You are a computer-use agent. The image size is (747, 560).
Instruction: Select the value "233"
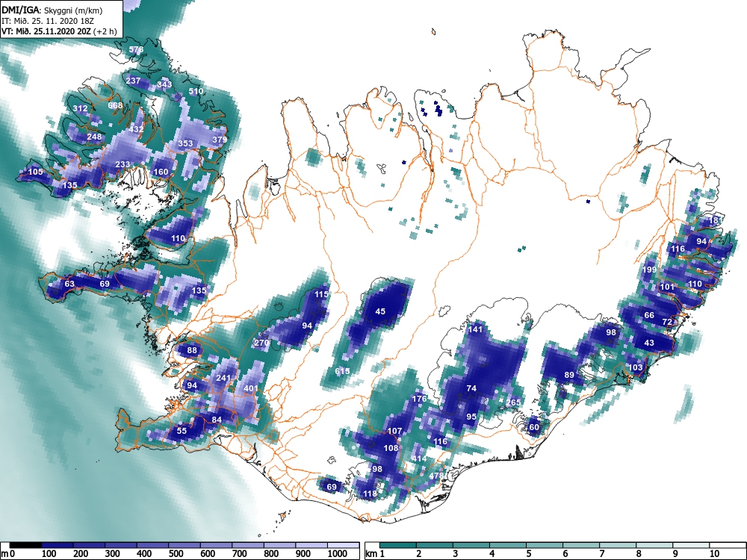tap(123, 164)
